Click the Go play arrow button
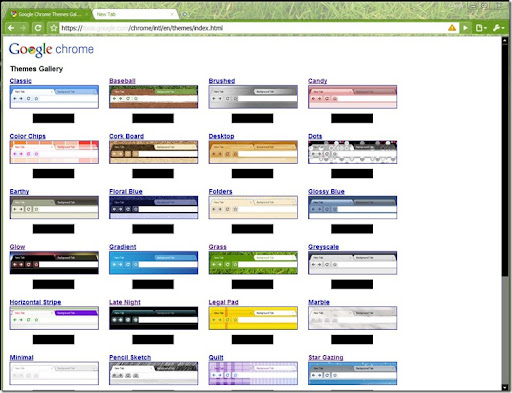Screen dimensions: 512x393 (465, 28)
